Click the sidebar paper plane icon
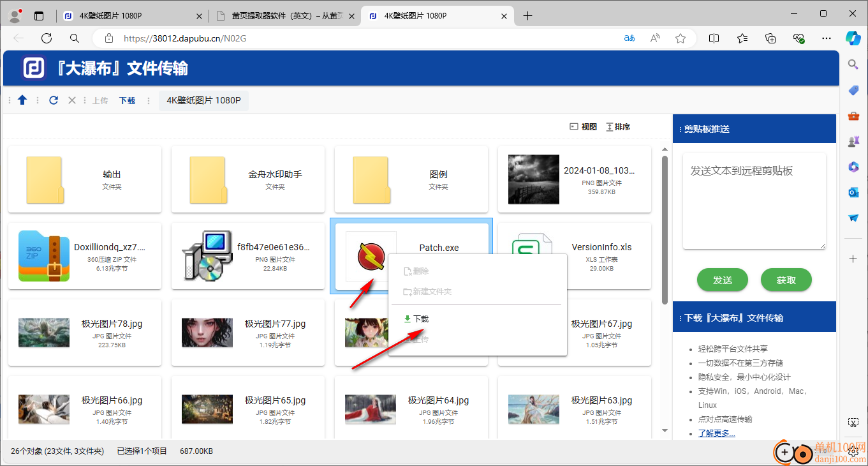Screen dimensions: 868x466 853,218
